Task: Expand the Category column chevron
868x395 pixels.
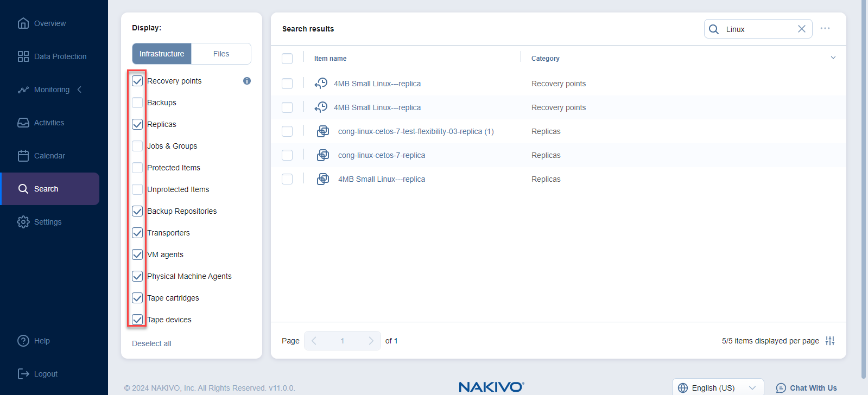Action: click(833, 58)
